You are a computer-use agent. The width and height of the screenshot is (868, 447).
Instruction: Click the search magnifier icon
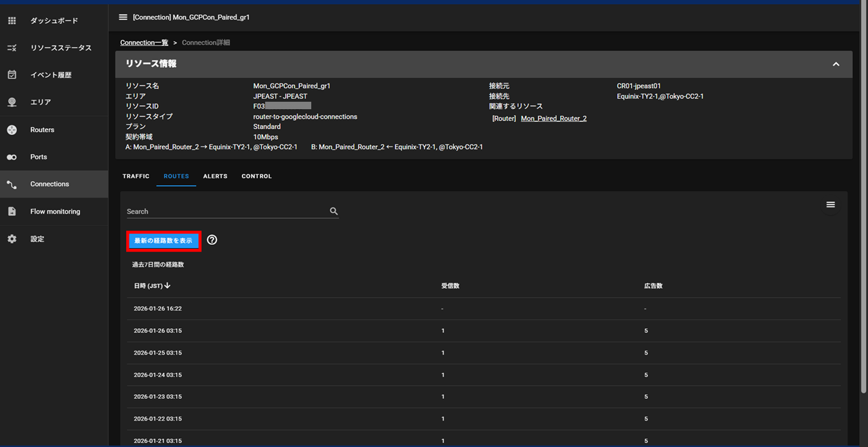334,212
